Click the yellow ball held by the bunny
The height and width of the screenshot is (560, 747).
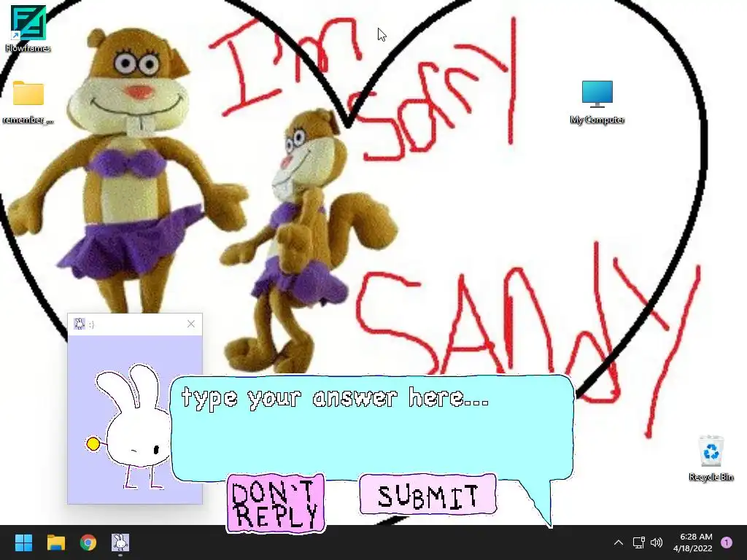pos(93,444)
